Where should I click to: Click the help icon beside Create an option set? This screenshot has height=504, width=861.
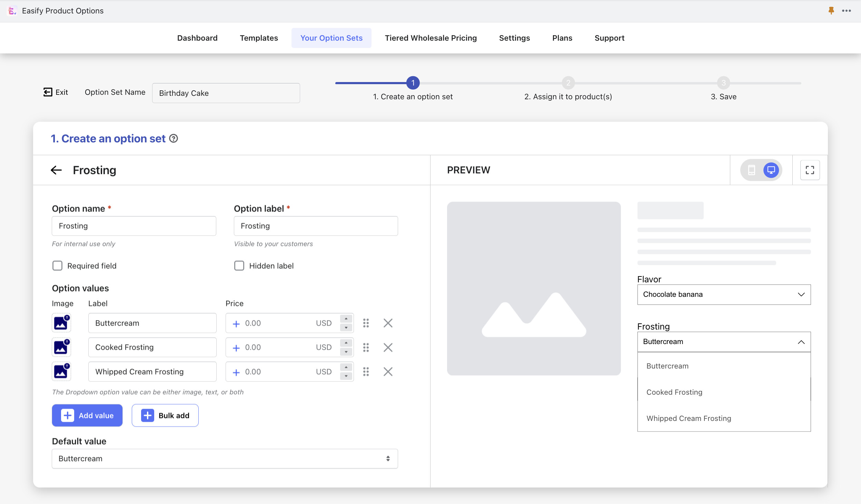pyautogui.click(x=174, y=139)
